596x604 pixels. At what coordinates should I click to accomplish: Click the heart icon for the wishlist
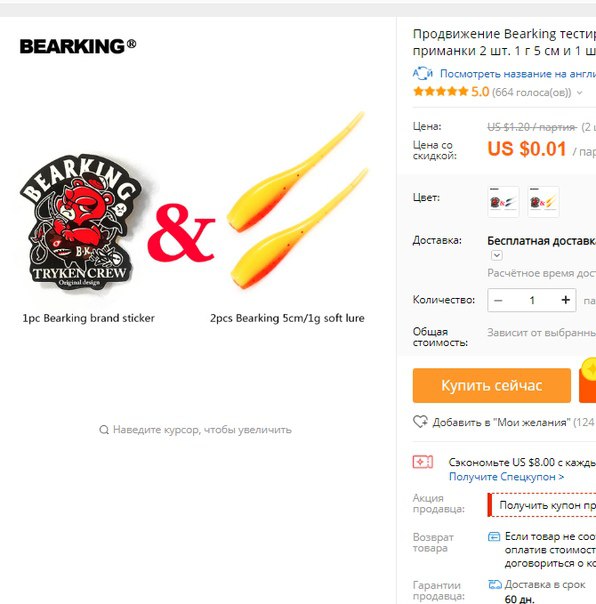click(420, 422)
